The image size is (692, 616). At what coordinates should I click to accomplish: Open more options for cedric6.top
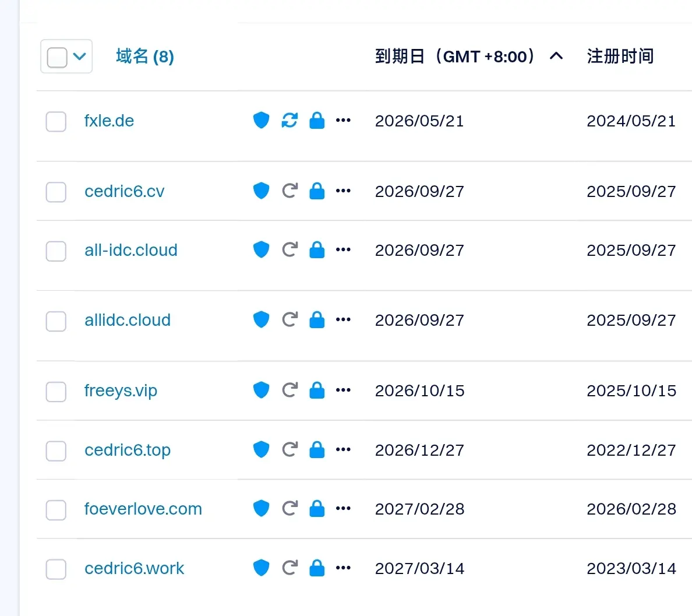(343, 449)
